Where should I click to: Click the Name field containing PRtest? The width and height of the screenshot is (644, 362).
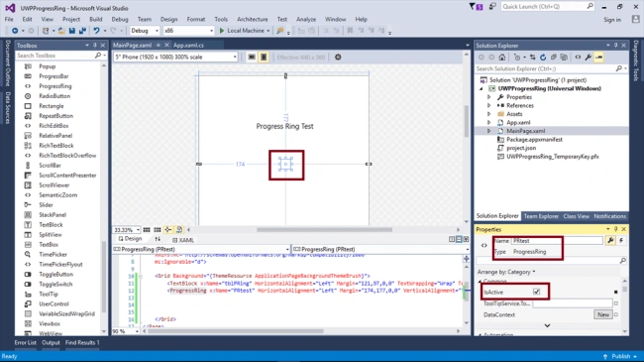click(557, 241)
